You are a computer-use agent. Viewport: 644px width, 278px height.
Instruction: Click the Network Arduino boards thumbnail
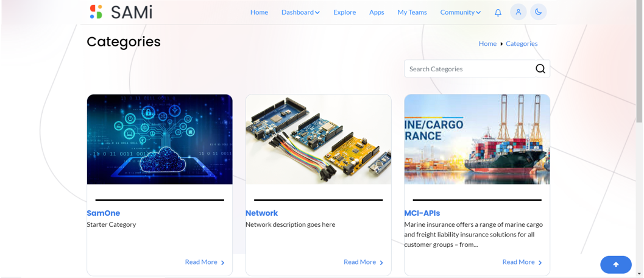click(x=318, y=140)
